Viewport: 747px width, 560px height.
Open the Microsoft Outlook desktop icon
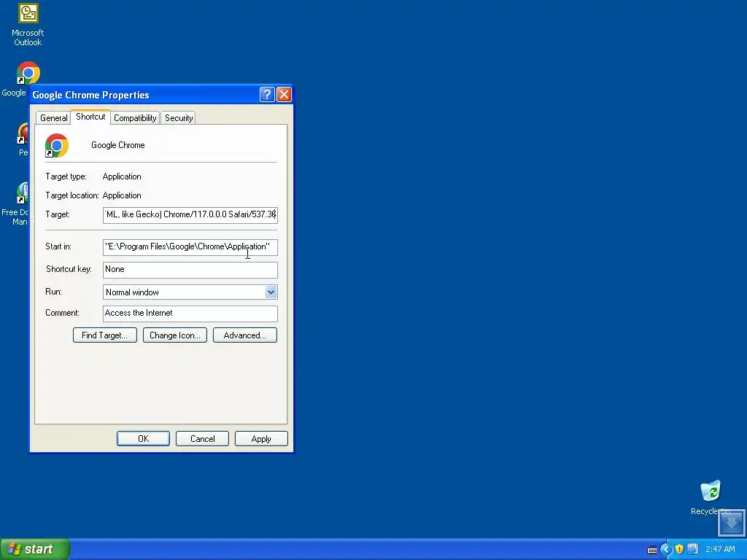(x=28, y=24)
